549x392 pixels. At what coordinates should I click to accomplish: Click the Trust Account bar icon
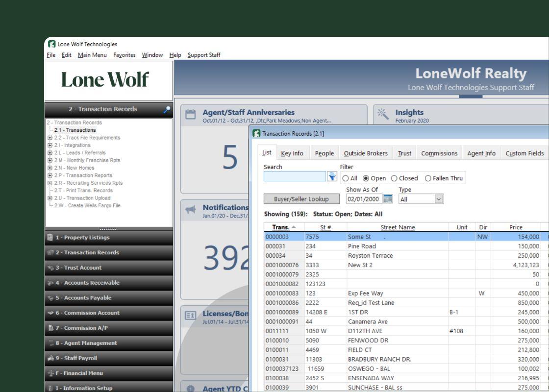50,268
